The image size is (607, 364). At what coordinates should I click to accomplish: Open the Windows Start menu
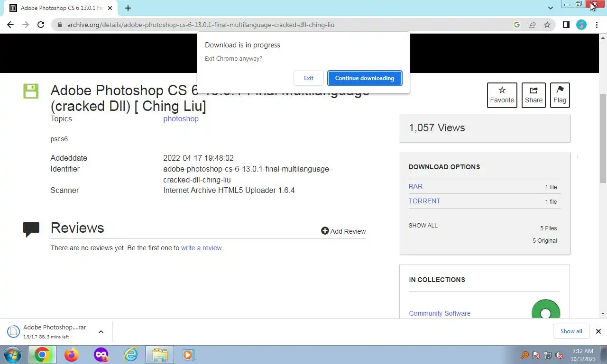[x=13, y=355]
